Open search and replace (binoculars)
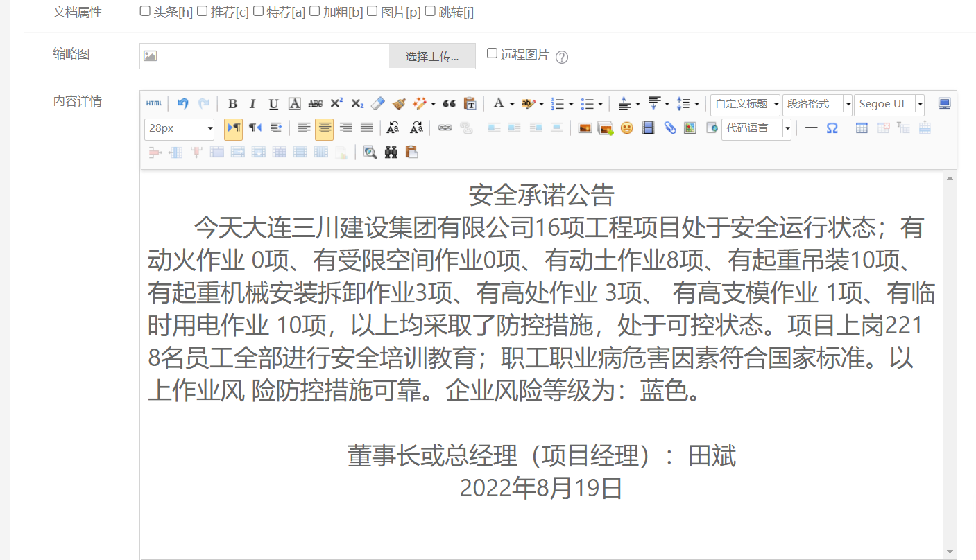The height and width of the screenshot is (560, 976). [391, 152]
